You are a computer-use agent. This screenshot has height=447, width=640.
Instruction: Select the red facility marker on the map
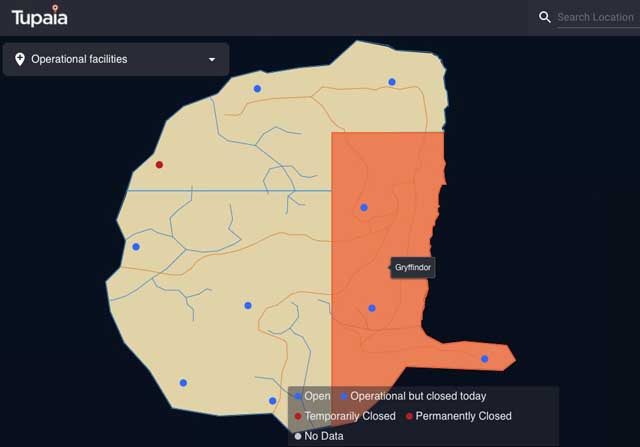(x=159, y=165)
